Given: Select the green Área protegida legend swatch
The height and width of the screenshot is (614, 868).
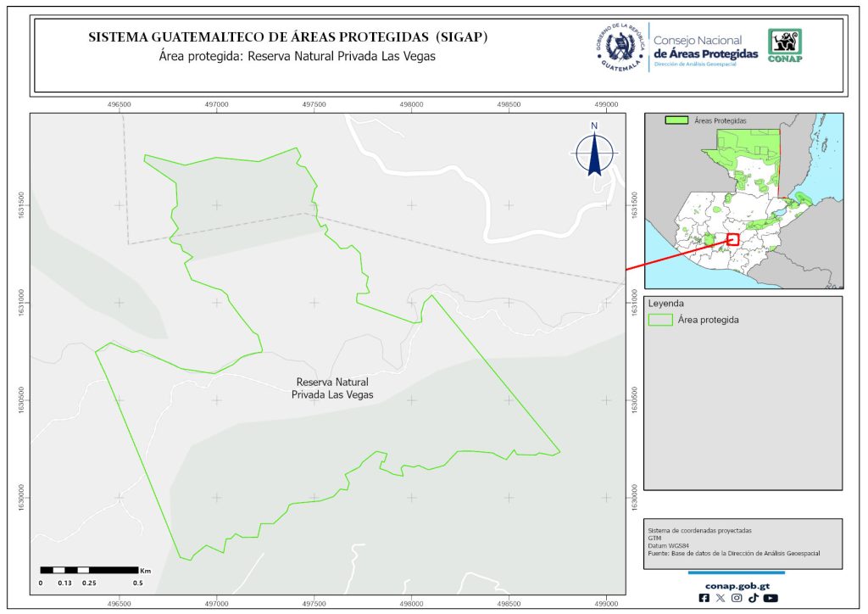Looking at the screenshot, I should (x=660, y=320).
